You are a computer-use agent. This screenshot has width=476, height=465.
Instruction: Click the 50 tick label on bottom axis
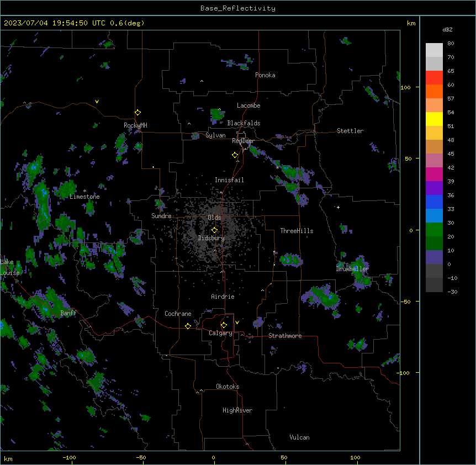click(284, 457)
